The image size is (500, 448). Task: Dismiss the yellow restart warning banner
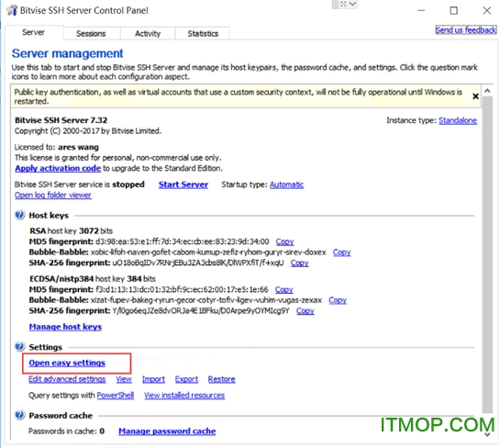475,96
